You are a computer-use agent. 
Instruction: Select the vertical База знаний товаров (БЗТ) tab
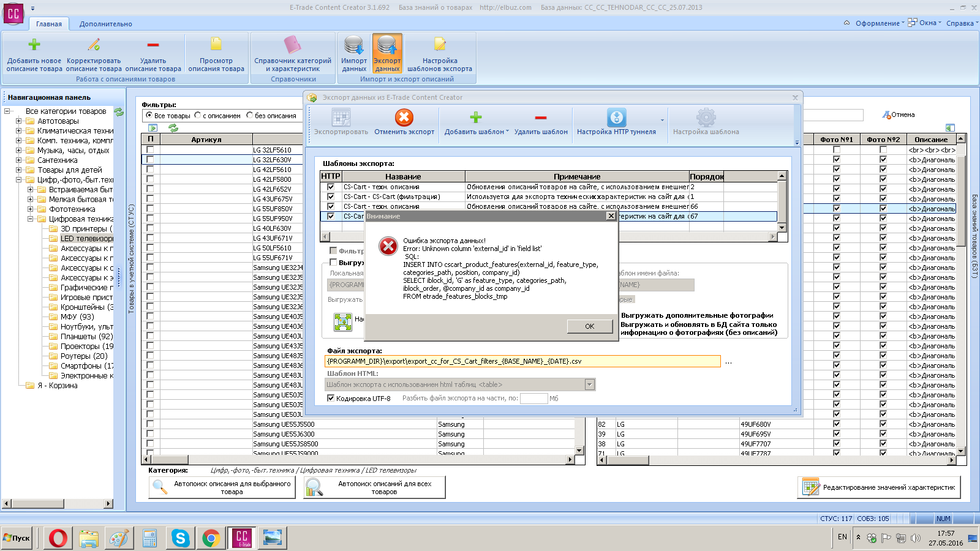point(974,236)
